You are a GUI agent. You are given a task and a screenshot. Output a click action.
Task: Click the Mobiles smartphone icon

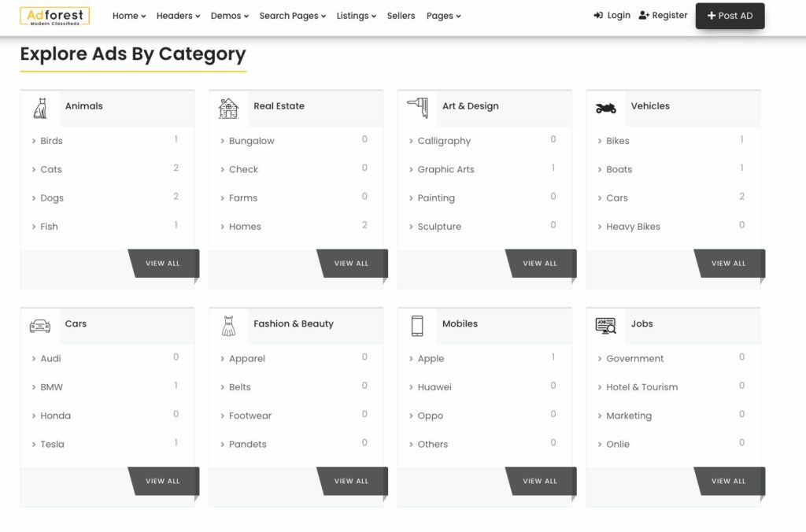(417, 326)
